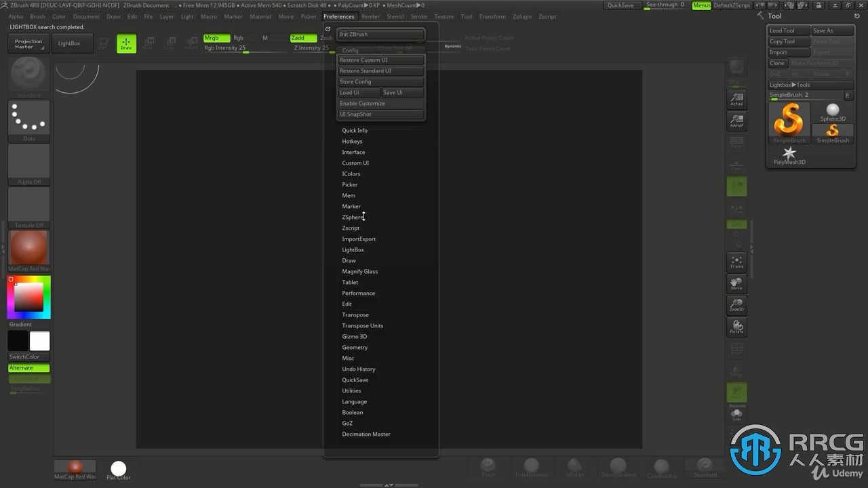Click the Zoom3D icon
The width and height of the screenshot is (868, 488).
(736, 305)
